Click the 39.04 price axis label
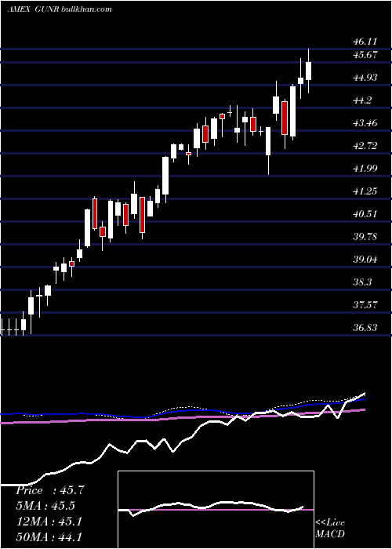The image size is (392, 549). 365,260
